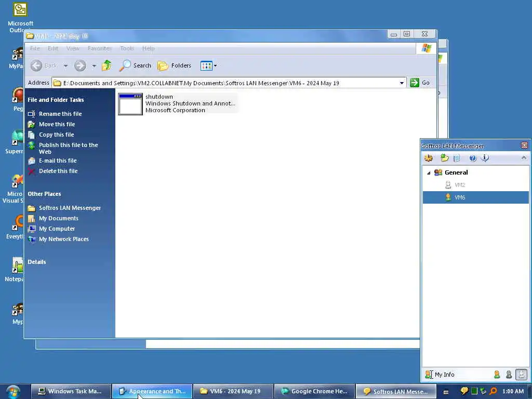Viewport: 532px width, 399px height.
Task: Click the blue question mark help icon
Action: (473, 158)
